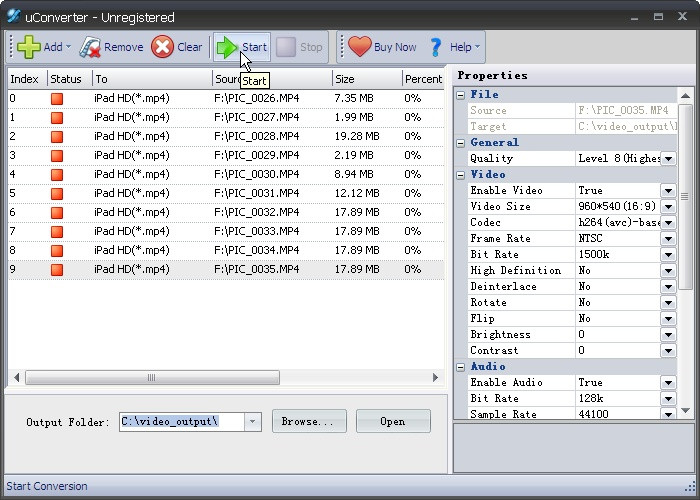Click red status icon for PIC_0030.MP4
Screen dimensions: 700x500
click(57, 175)
